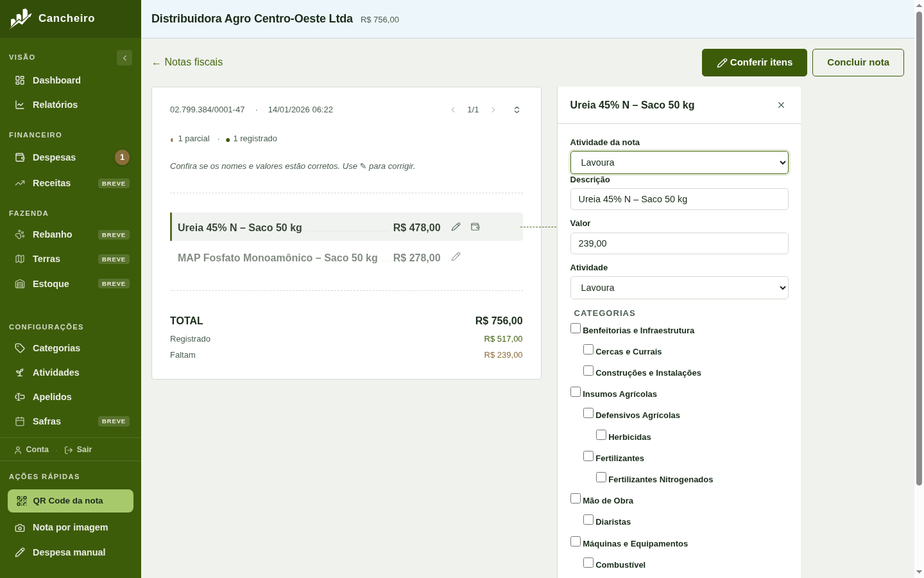Click the wallet icon on Ureia row
This screenshot has width=924, height=578.
click(475, 227)
